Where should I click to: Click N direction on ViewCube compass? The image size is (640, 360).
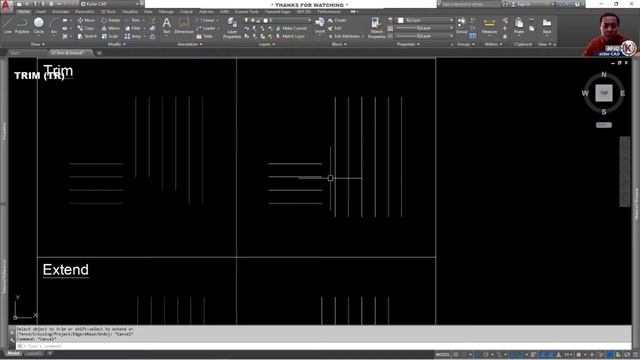[x=604, y=75]
